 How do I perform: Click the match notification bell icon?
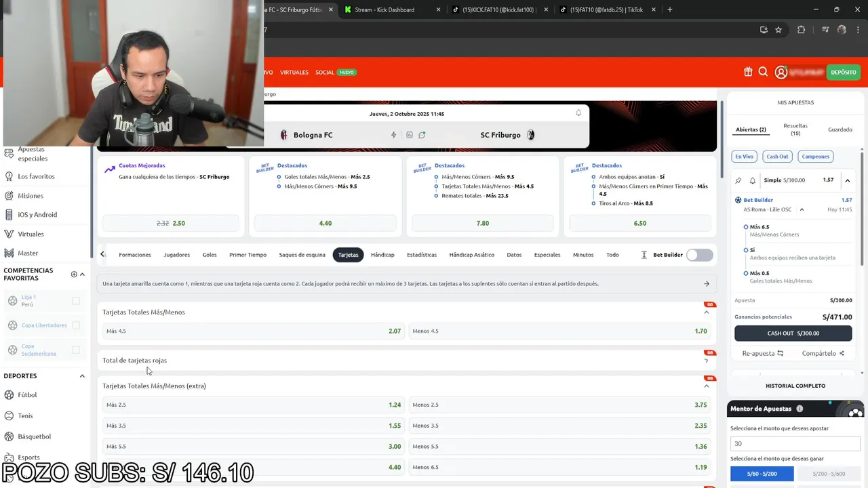click(578, 113)
